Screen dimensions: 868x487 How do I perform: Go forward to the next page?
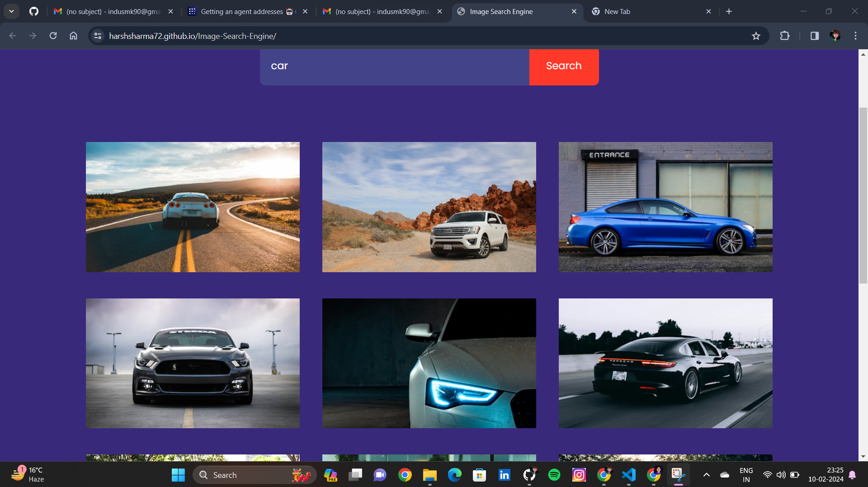pyautogui.click(x=33, y=36)
